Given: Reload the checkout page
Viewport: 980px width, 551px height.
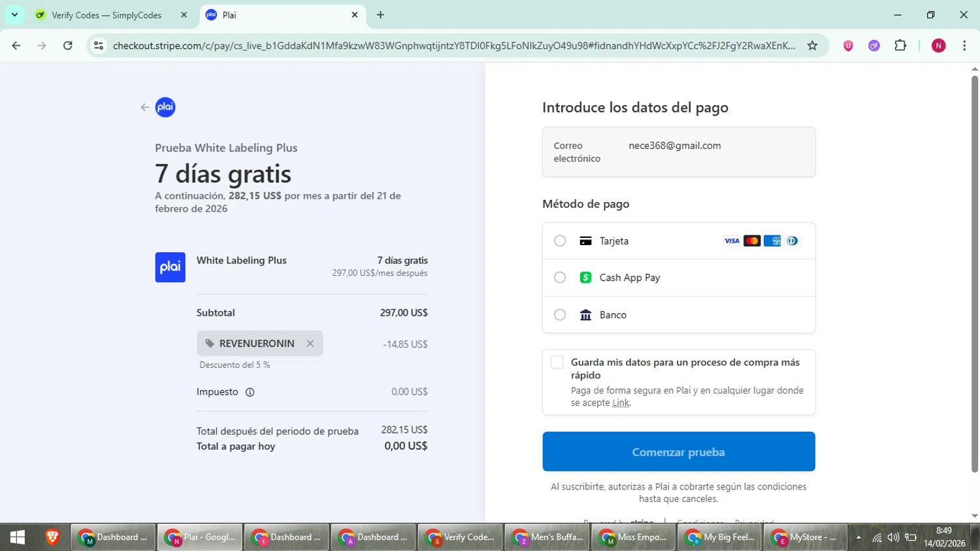Looking at the screenshot, I should [67, 46].
